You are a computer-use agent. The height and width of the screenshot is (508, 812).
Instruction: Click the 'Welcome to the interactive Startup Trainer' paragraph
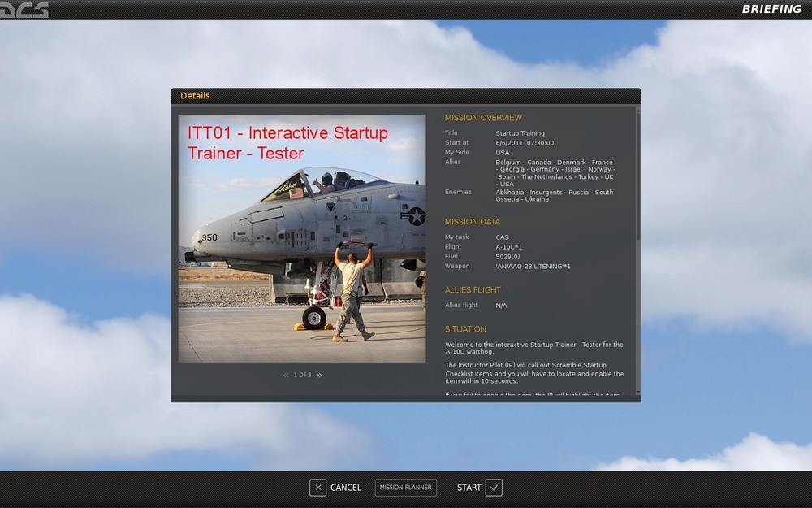point(534,348)
